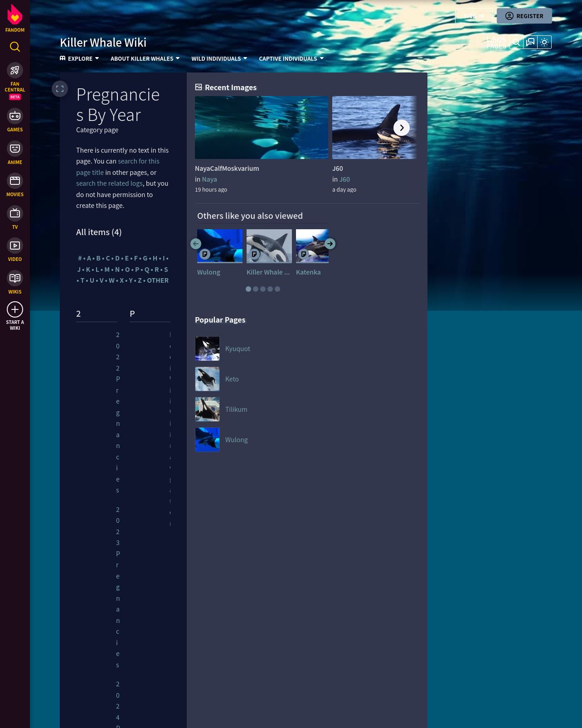Open Kyuquot popular page thumbnail
Image resolution: width=582 pixels, height=728 pixels.
click(207, 348)
